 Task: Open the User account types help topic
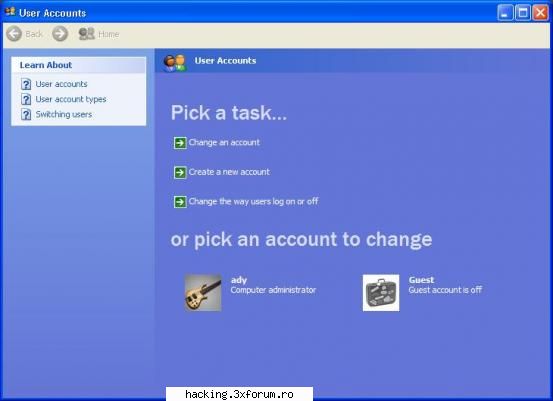[x=71, y=99]
